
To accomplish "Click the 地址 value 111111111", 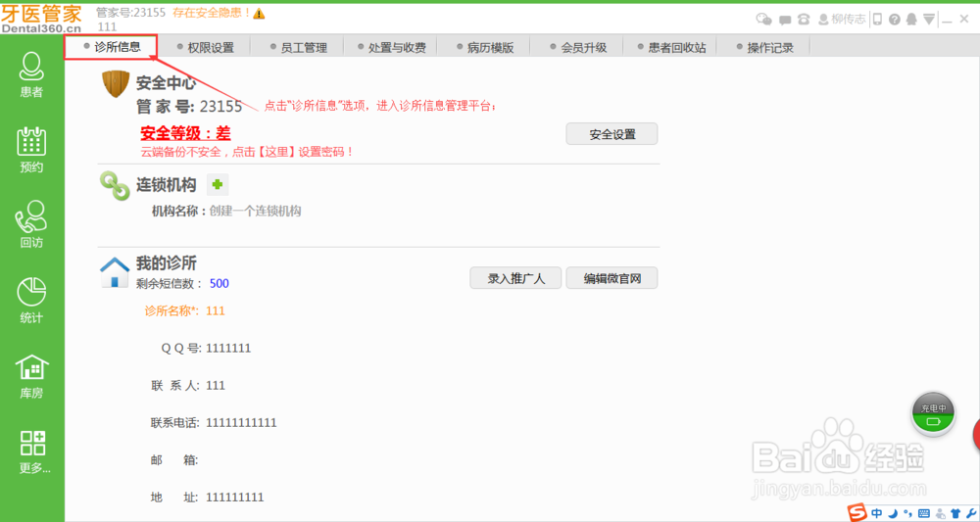I will pos(234,498).
